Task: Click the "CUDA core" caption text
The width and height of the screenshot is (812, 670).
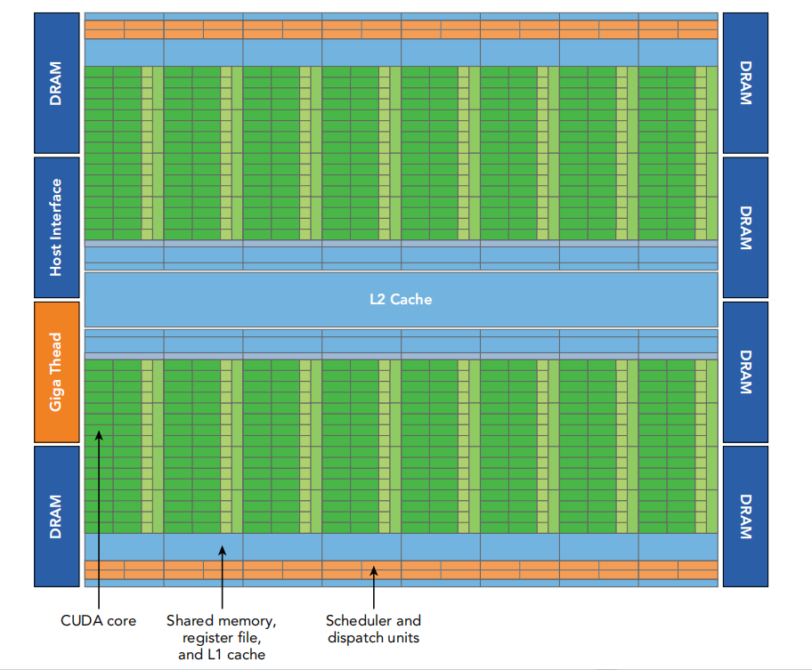Action: pyautogui.click(x=98, y=620)
